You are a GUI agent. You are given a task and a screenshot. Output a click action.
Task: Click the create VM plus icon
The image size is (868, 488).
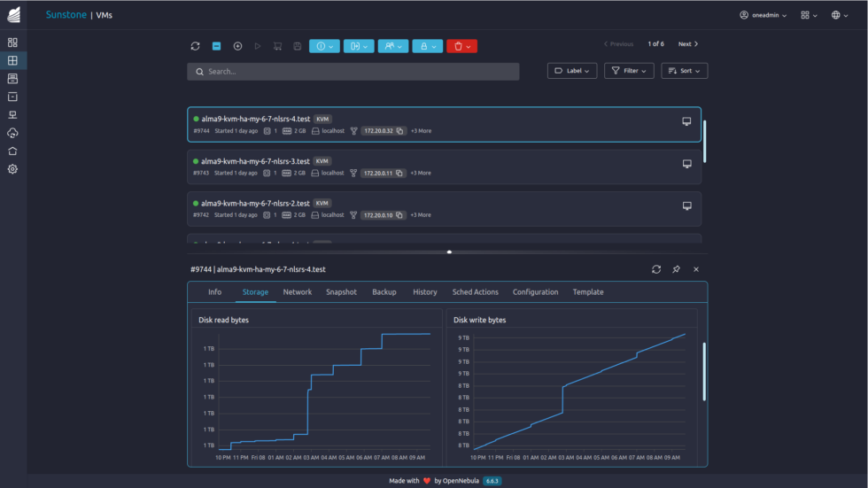(237, 46)
